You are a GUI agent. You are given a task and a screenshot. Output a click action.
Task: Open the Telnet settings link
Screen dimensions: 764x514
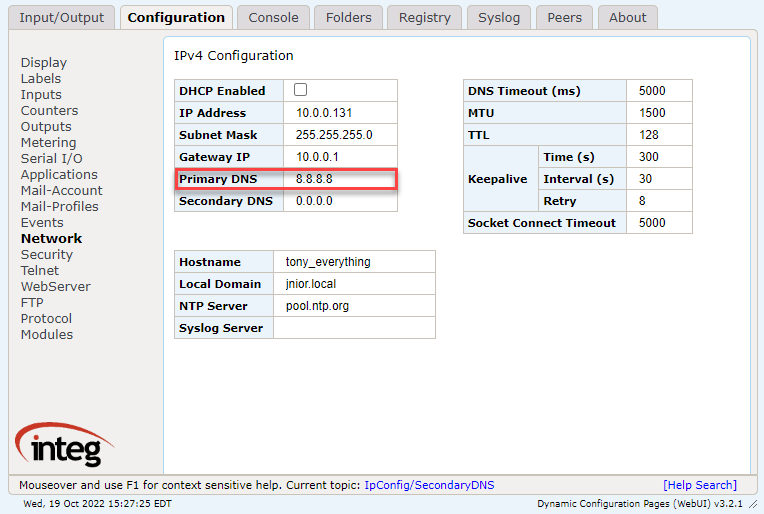pyautogui.click(x=40, y=270)
